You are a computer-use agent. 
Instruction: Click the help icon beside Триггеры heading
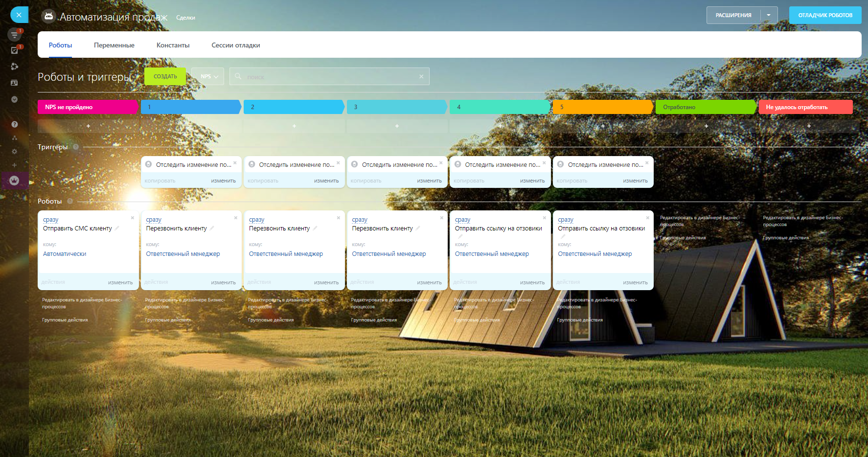pos(76,147)
